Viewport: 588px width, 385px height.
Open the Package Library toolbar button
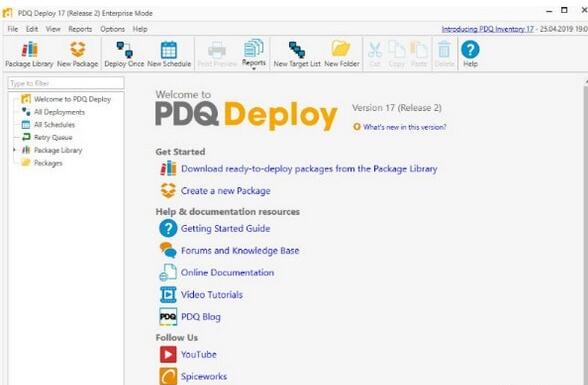[x=29, y=55]
